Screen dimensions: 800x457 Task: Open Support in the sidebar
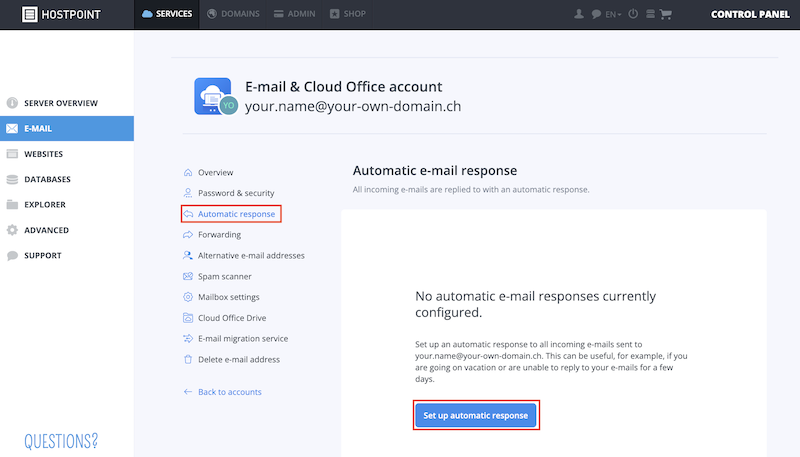67,256
